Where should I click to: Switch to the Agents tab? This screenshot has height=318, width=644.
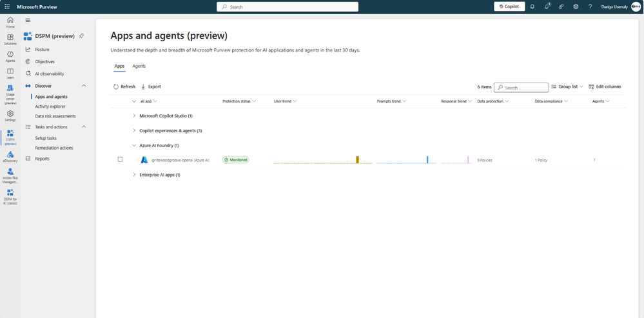coord(139,66)
